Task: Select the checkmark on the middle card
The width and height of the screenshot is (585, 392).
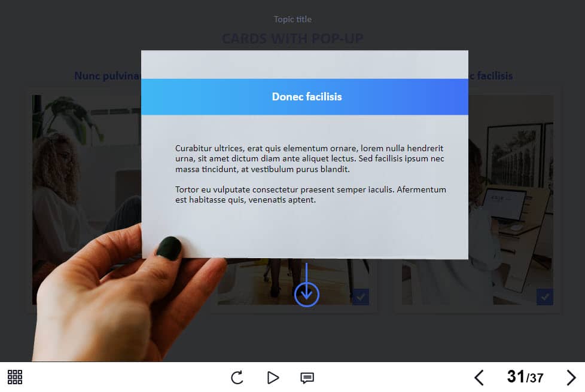Action: tap(361, 297)
